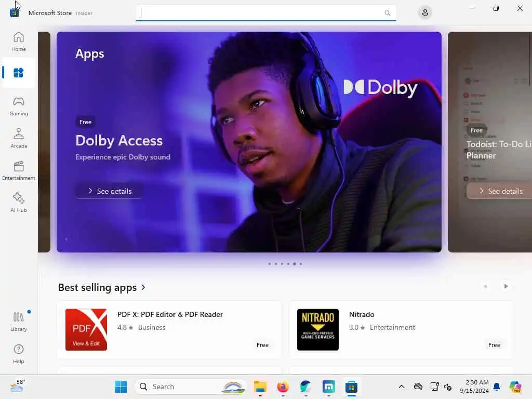Click the Business category on PDF X
532x399 pixels.
pos(152,327)
